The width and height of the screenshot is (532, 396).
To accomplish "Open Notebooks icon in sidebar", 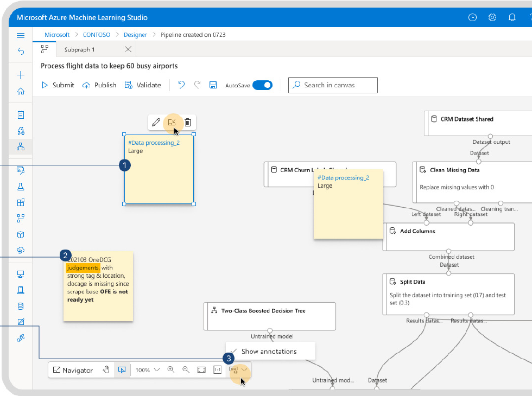I will click(x=21, y=115).
